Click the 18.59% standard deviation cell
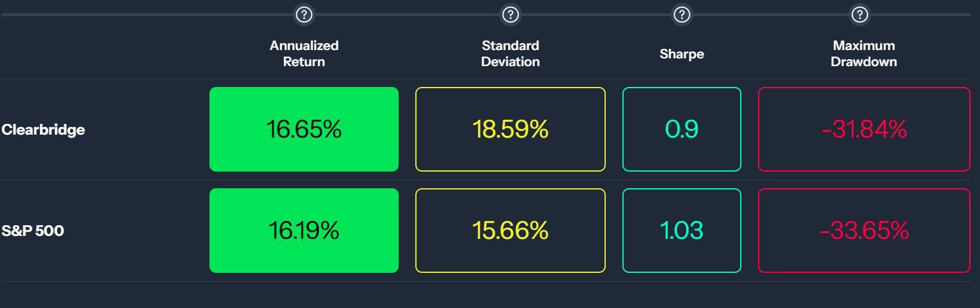This screenshot has height=308, width=980. point(511,129)
